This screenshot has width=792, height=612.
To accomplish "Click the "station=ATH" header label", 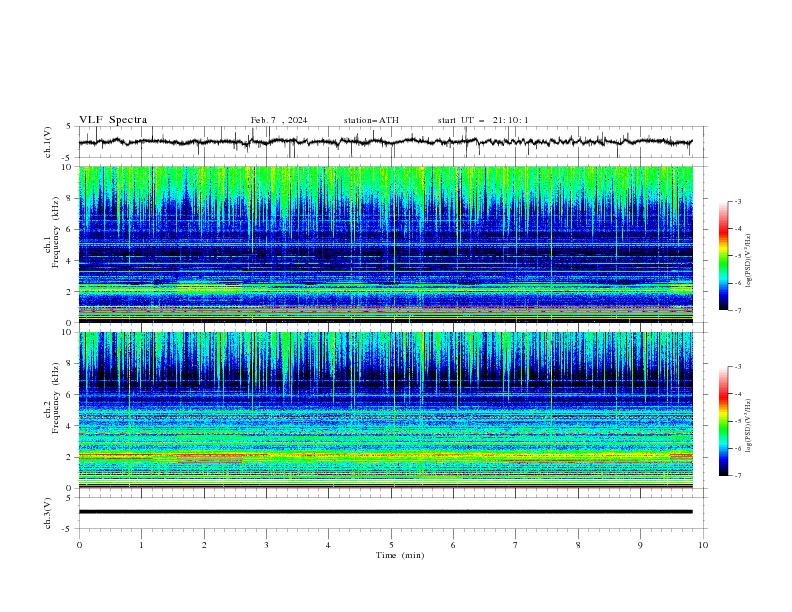I will coord(371,120).
